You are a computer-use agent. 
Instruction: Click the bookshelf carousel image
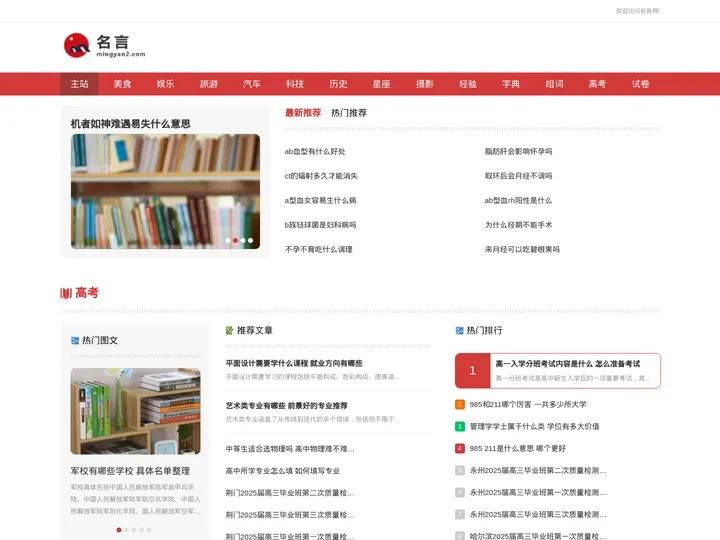(165, 191)
